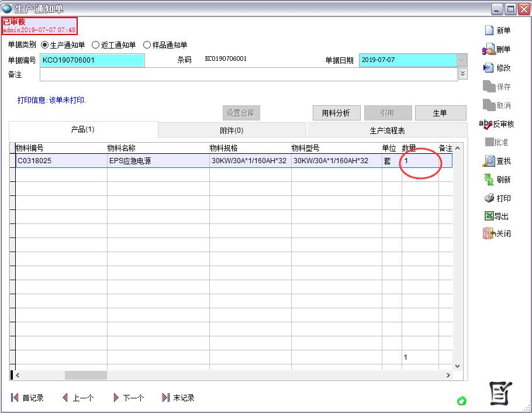This screenshot has width=532, height=413.
Task: Expand the 备注 field with double-chevron button
Action: [x=462, y=74]
